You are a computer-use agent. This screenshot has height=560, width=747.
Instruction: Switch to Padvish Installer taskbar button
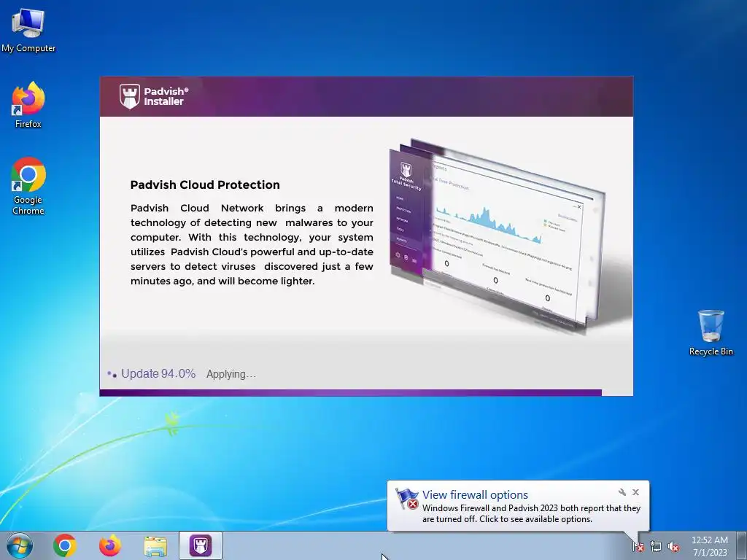(201, 545)
